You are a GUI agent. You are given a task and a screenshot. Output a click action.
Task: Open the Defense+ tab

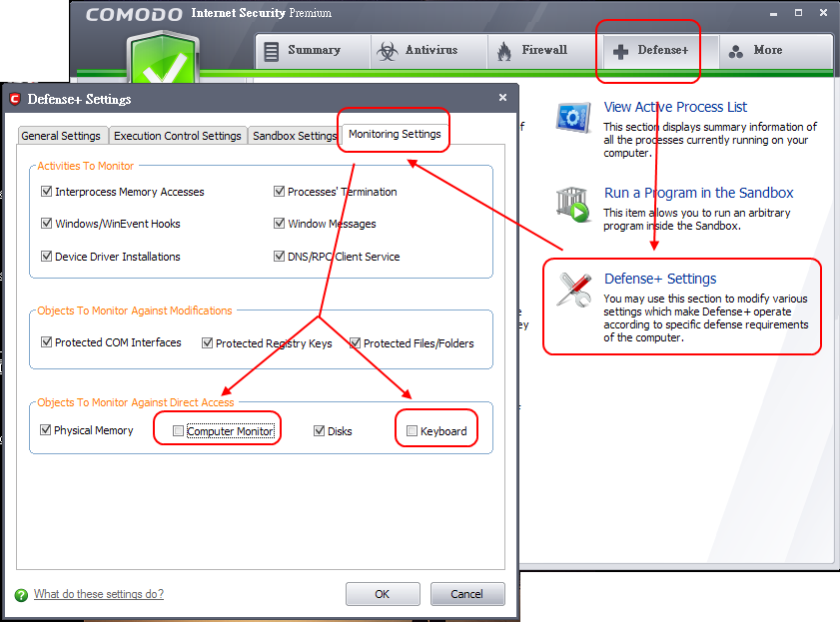[661, 51]
